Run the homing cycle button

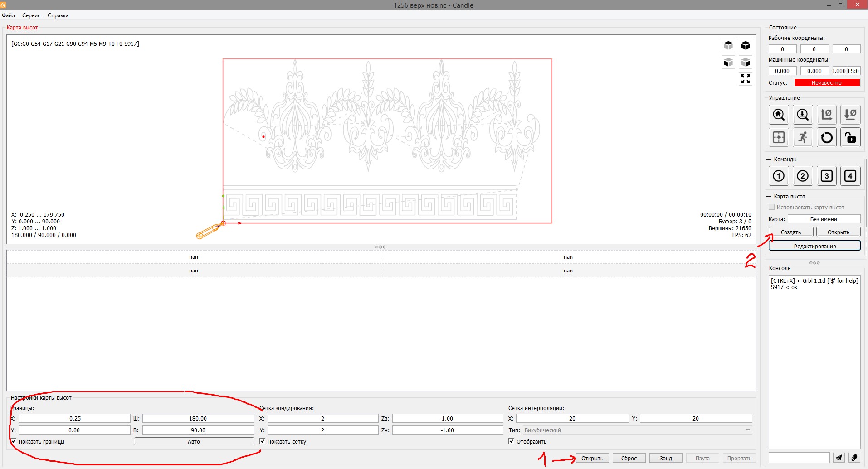[x=779, y=115]
